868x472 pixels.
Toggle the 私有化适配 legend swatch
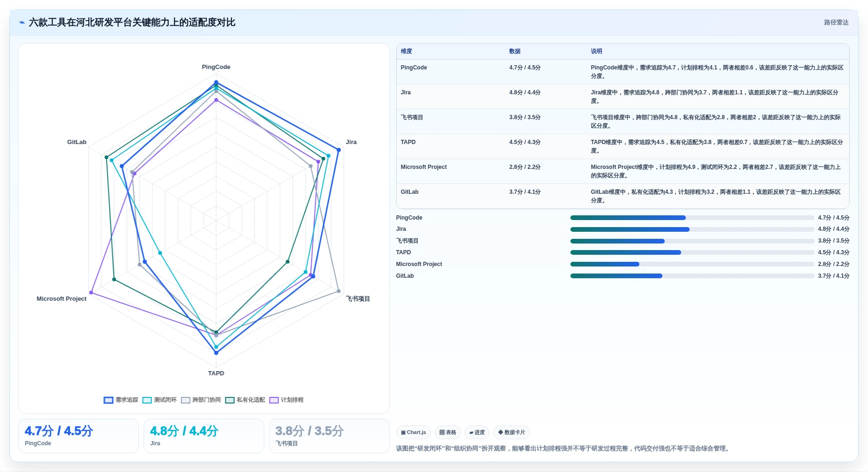coord(230,400)
